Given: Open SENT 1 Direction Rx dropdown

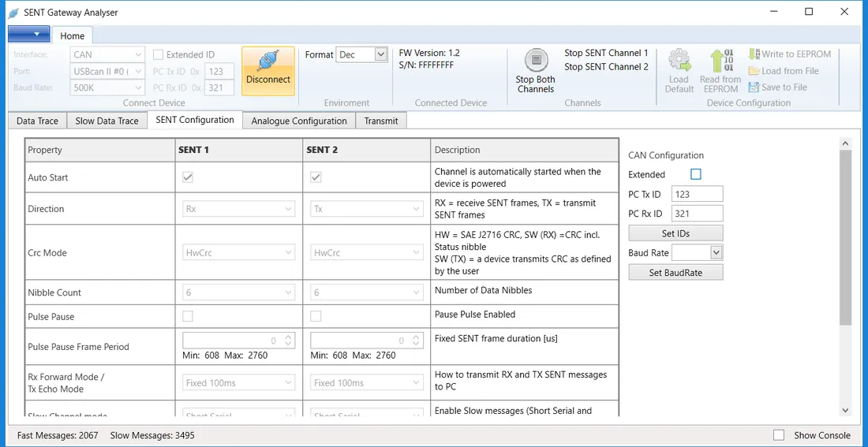Looking at the screenshot, I should click(239, 209).
